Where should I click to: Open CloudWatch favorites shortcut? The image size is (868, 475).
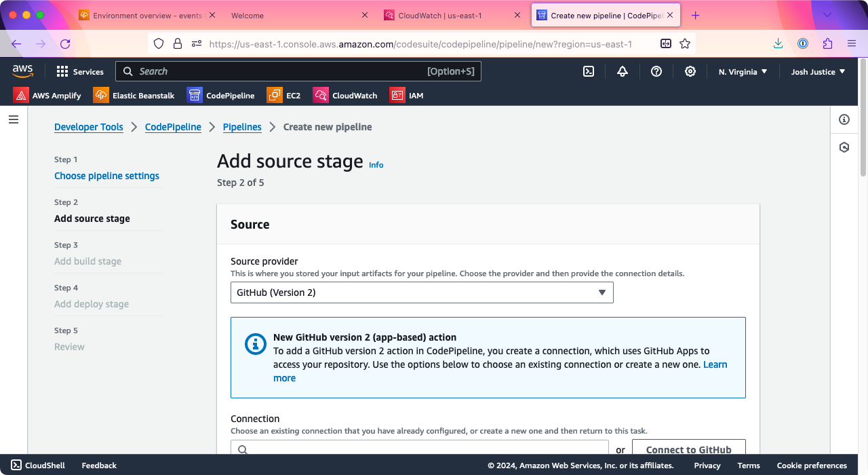tap(345, 95)
